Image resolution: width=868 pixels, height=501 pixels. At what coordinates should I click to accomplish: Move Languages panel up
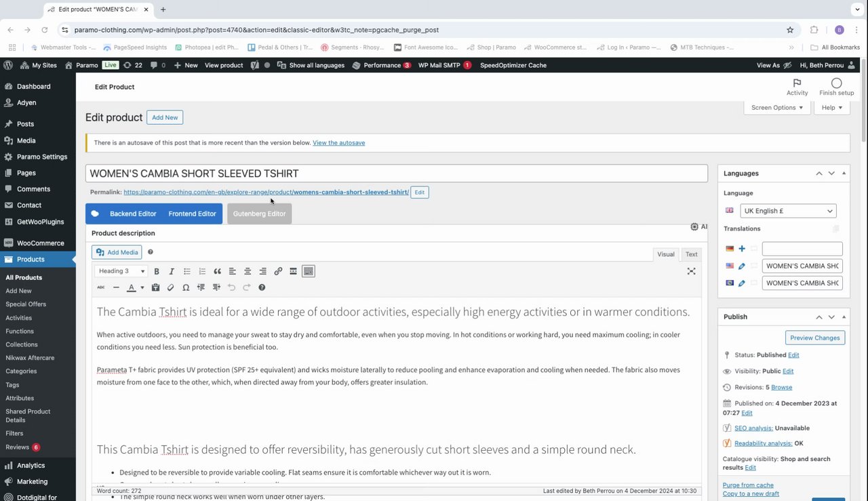818,174
